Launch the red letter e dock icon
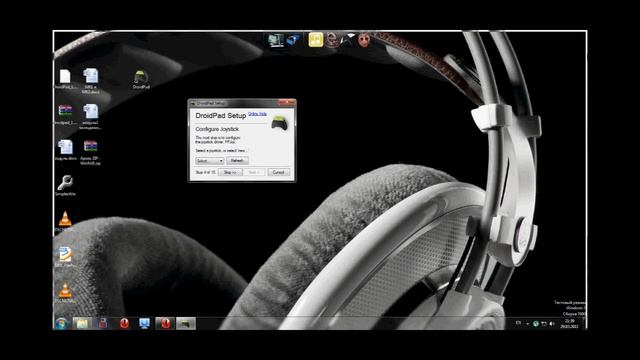Image resolution: width=640 pixels, height=360 pixels. pyautogui.click(x=333, y=40)
